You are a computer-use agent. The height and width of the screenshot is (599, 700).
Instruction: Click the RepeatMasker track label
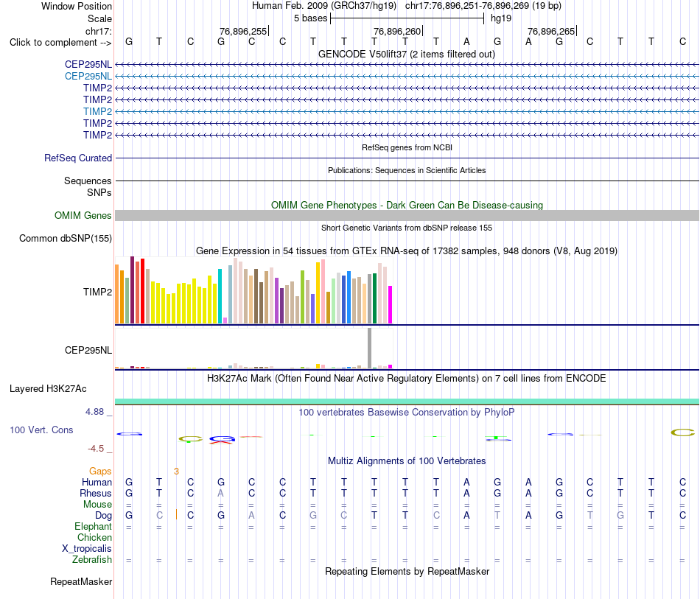81,582
